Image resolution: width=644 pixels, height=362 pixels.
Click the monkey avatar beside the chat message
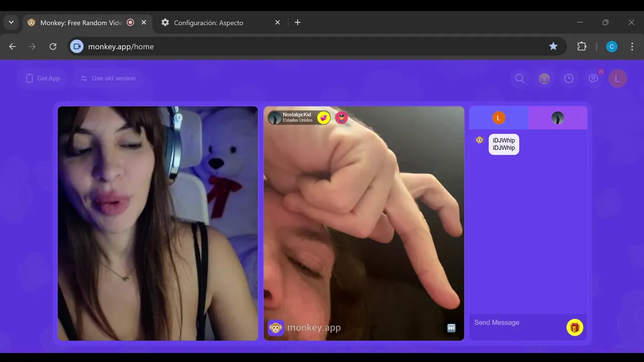click(479, 140)
